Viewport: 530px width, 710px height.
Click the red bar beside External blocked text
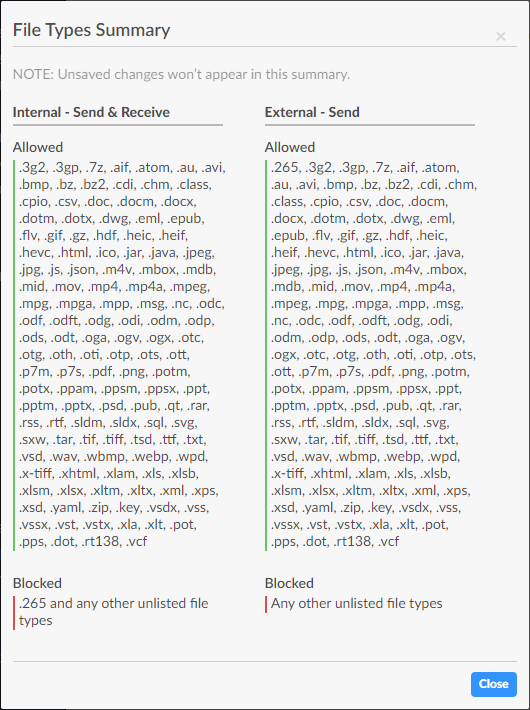[x=266, y=604]
